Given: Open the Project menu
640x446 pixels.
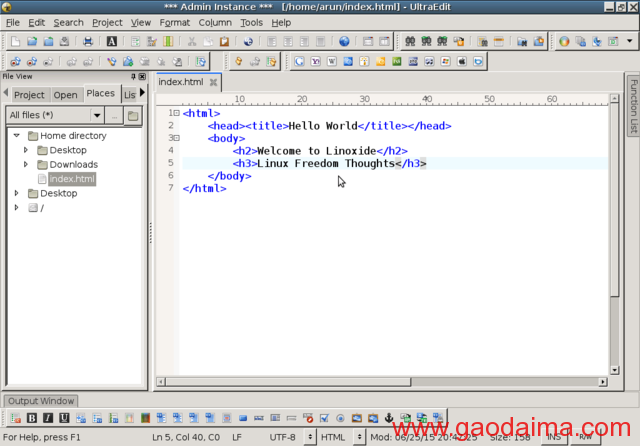Looking at the screenshot, I should (x=107, y=22).
